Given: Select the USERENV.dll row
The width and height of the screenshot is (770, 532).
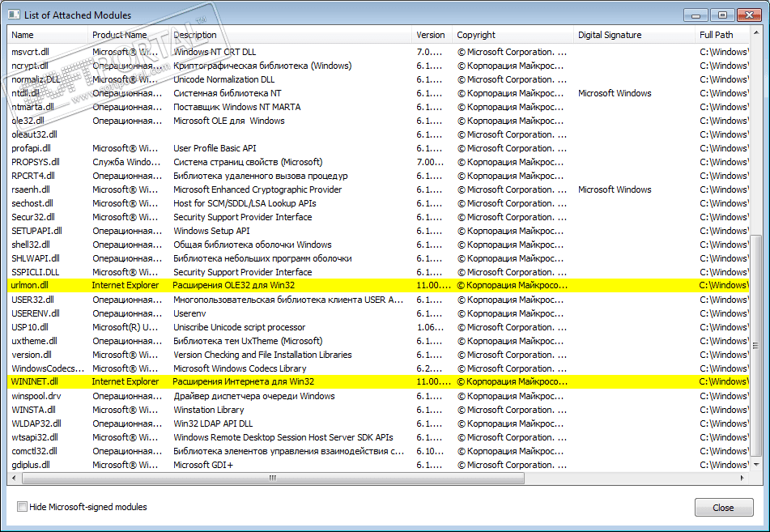Looking at the screenshot, I should [x=378, y=313].
